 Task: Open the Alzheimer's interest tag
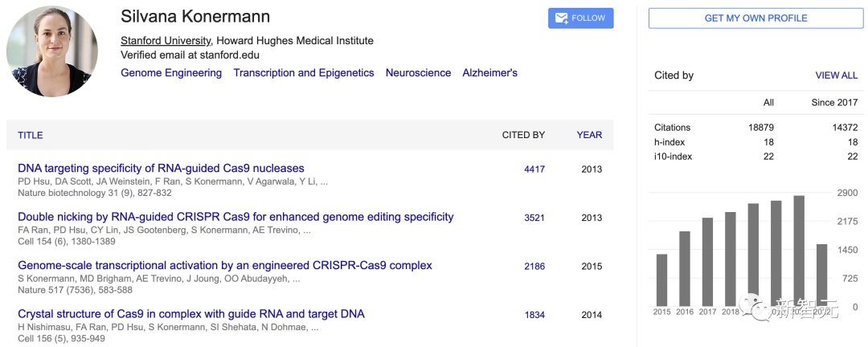coord(489,73)
